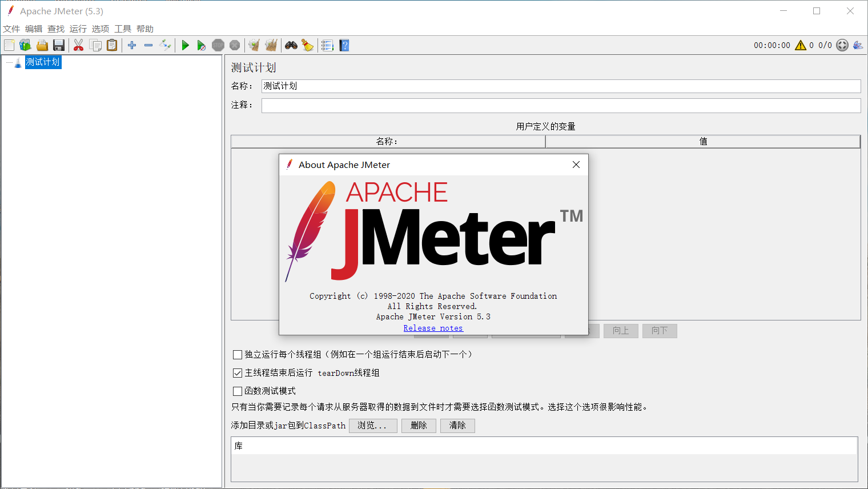The image size is (868, 489).
Task: Open the 帮助 menu
Action: pos(145,29)
